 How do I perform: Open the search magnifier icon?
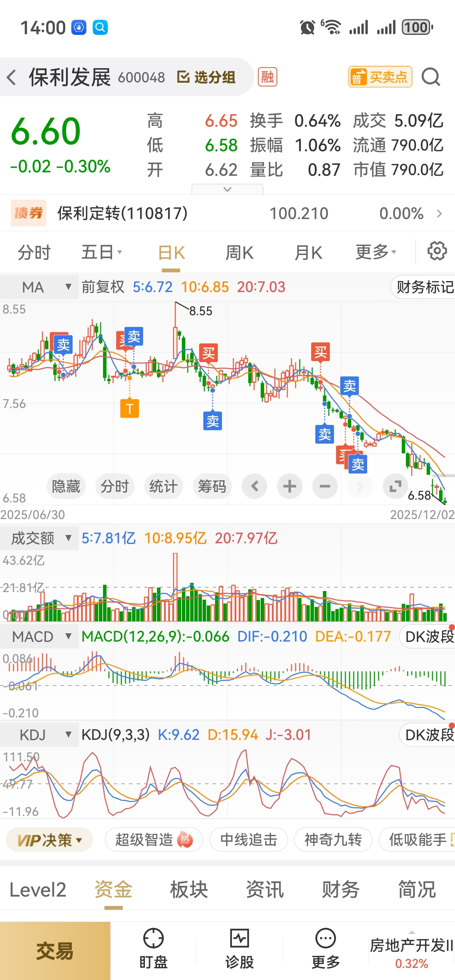[x=431, y=77]
